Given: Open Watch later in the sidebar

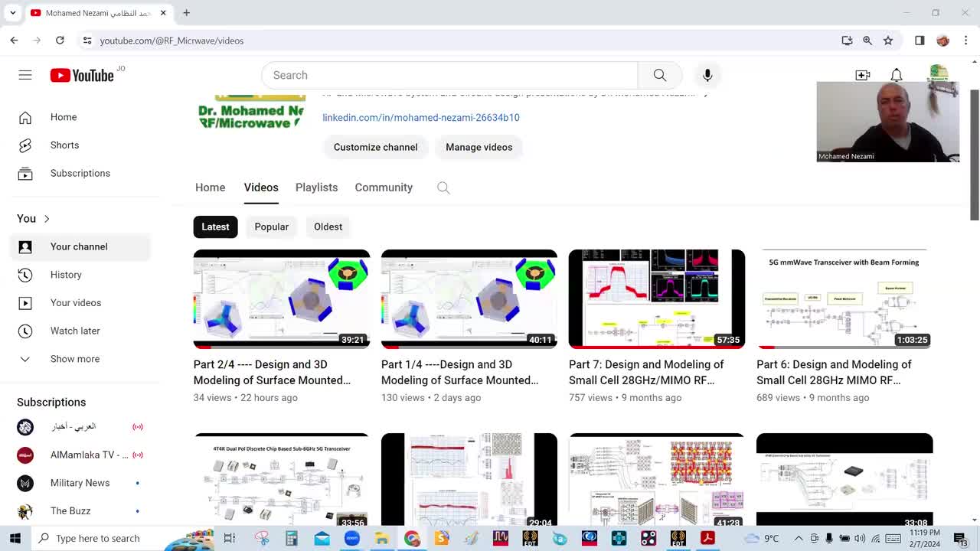Looking at the screenshot, I should point(80,331).
